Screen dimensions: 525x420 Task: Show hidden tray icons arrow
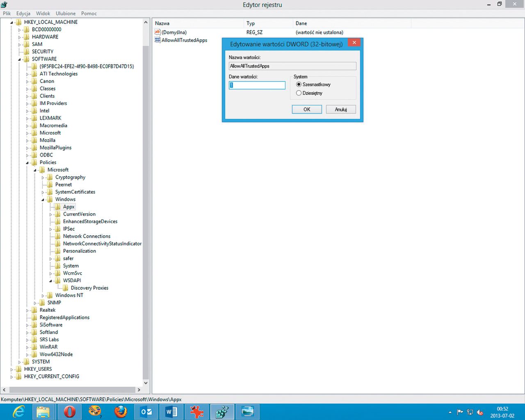pyautogui.click(x=450, y=412)
